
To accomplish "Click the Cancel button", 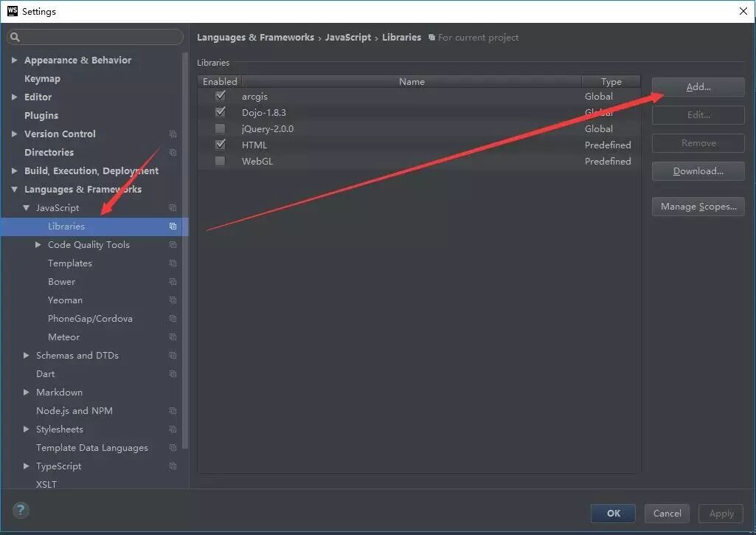I will point(667,514).
